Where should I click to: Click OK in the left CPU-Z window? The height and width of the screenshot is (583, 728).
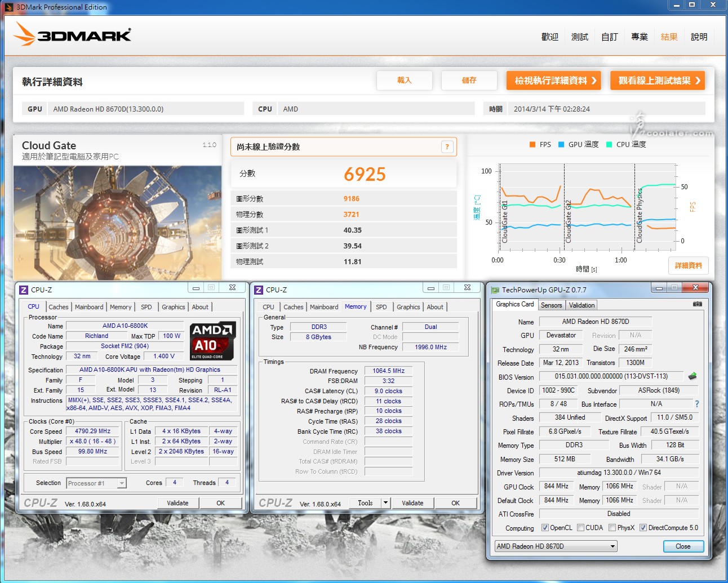click(x=221, y=503)
